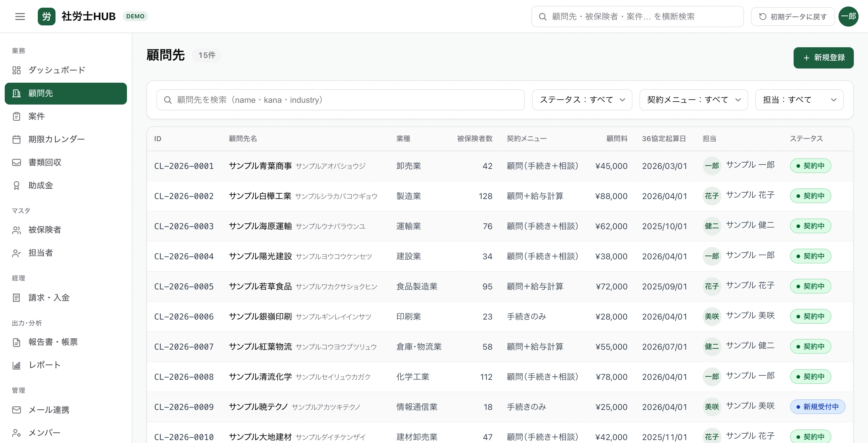Screen dimensions: 868x443
Task: Click サンプル 一郎 in サンプル陽光建設 row
Action: tap(750, 255)
